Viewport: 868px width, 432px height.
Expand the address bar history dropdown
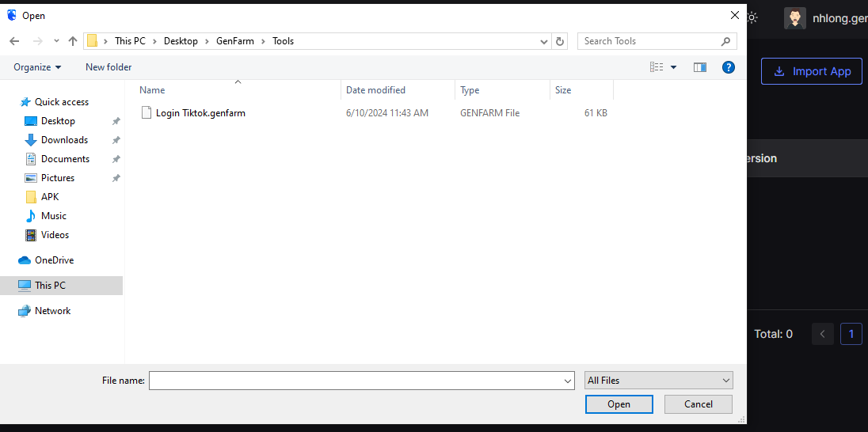tap(544, 41)
